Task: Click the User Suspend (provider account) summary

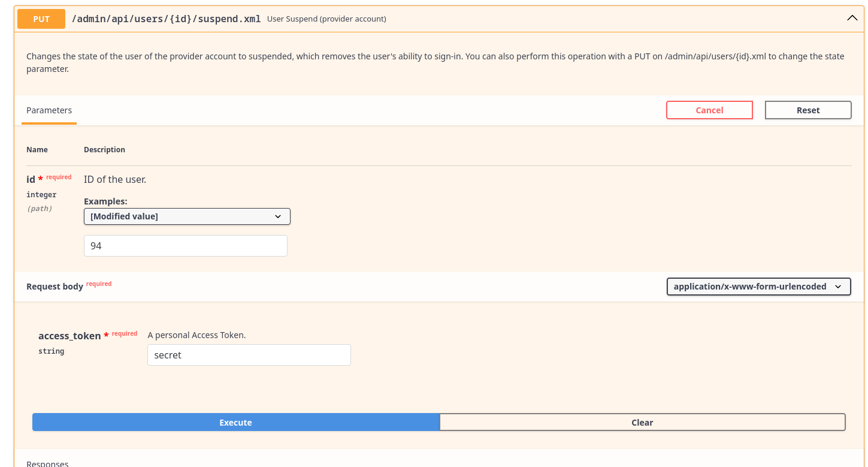Action: click(326, 19)
